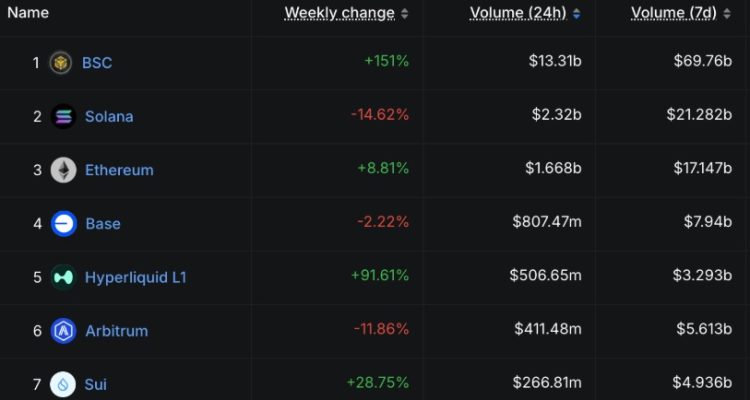The height and width of the screenshot is (400, 750).
Task: Click the Ethereum diamond logo icon
Action: pyautogui.click(x=63, y=170)
